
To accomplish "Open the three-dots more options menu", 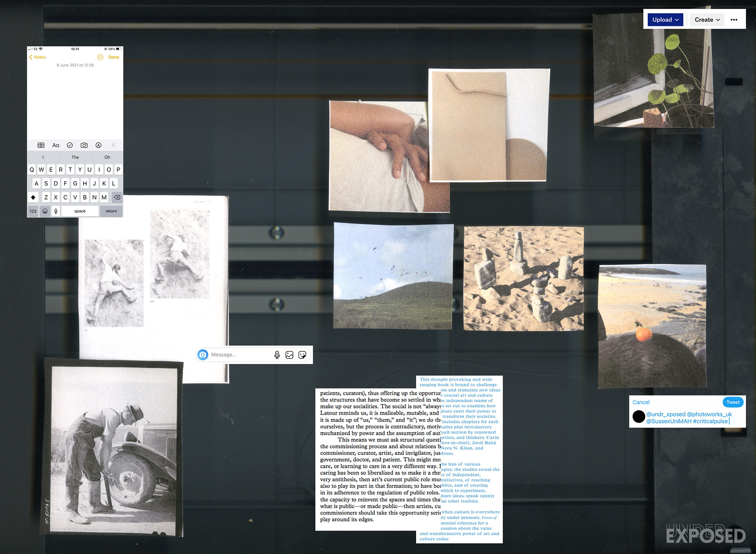I will coord(734,20).
